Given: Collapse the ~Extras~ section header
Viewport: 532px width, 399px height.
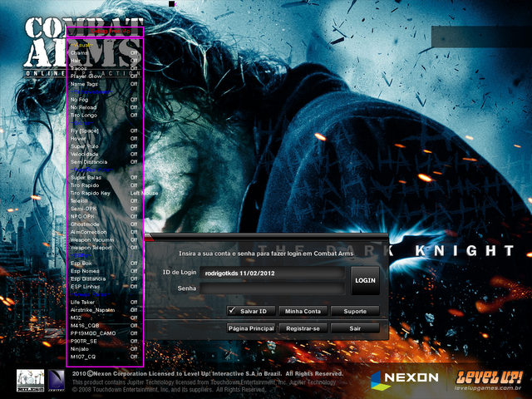Looking at the screenshot, I should (x=81, y=123).
